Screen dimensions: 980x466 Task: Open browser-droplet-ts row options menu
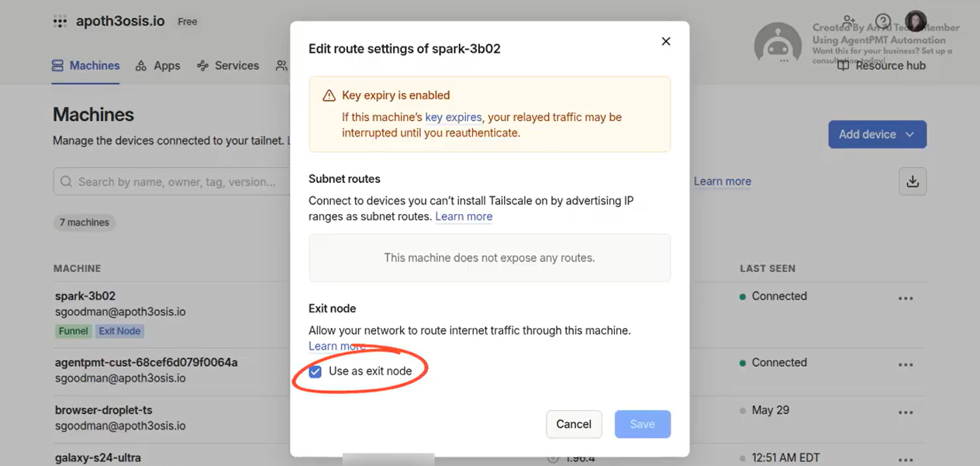coord(906,412)
